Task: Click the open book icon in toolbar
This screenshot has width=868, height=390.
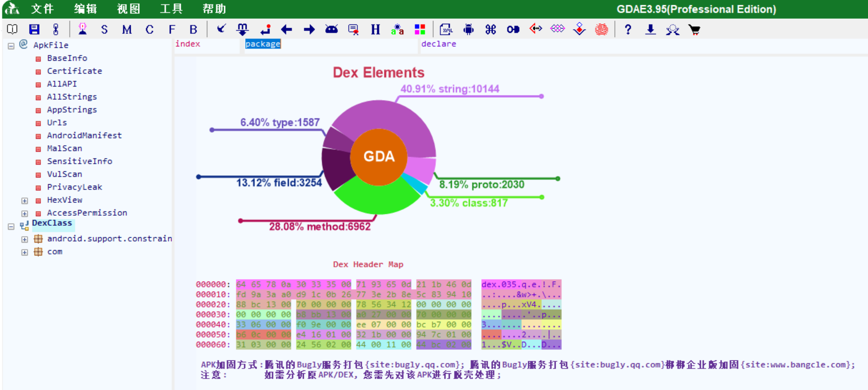Action: coord(12,30)
